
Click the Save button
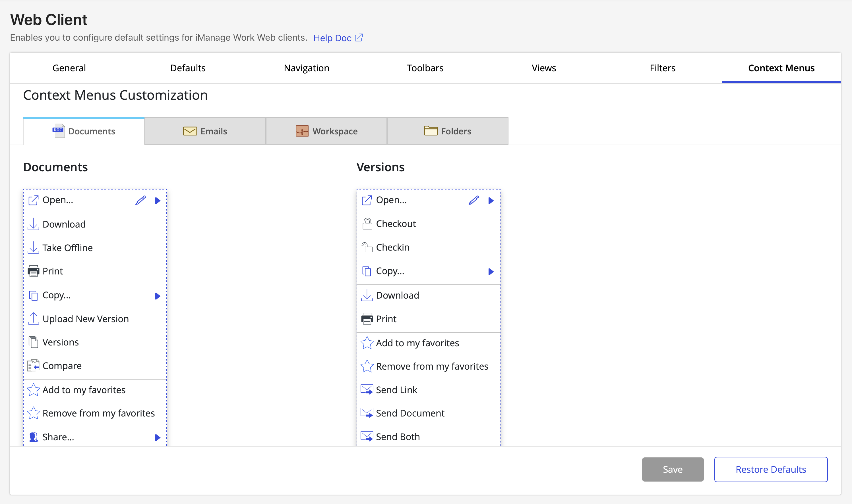pyautogui.click(x=673, y=469)
